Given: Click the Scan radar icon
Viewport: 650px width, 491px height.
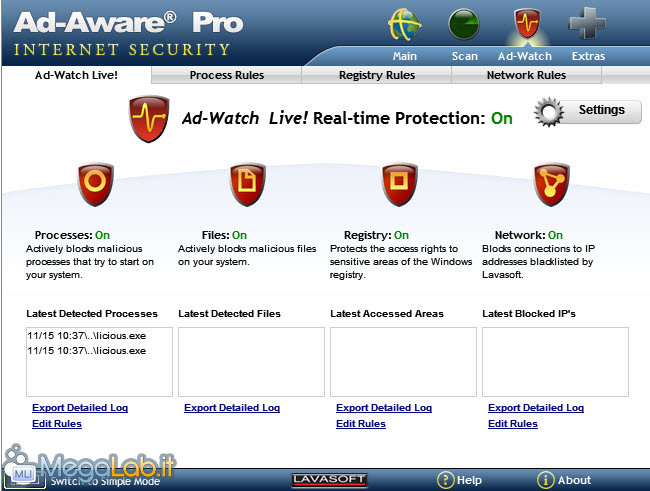Looking at the screenshot, I should coord(465,25).
